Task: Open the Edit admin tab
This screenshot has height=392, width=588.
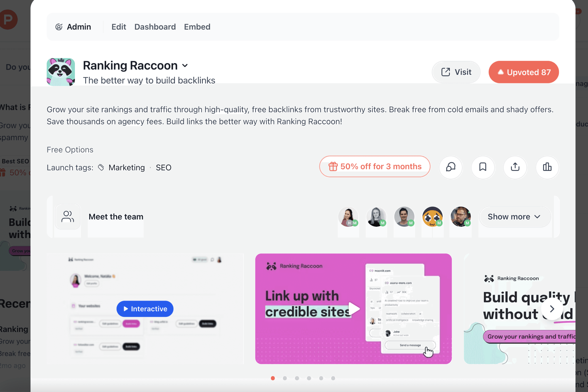Action: click(118, 27)
